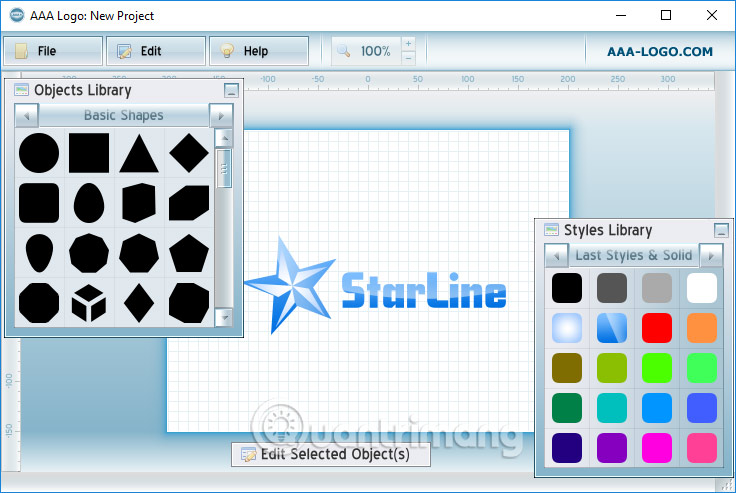Select the octagon shape in bottom row, first column

point(39,303)
